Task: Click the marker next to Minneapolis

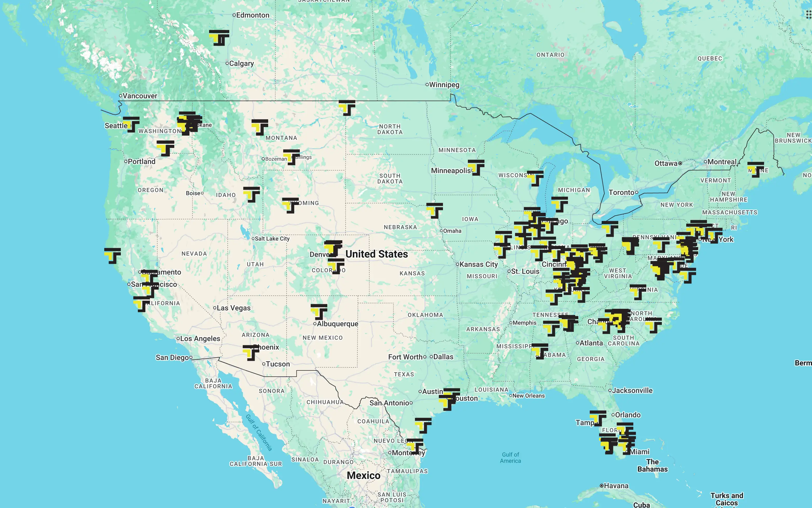Action: point(476,168)
